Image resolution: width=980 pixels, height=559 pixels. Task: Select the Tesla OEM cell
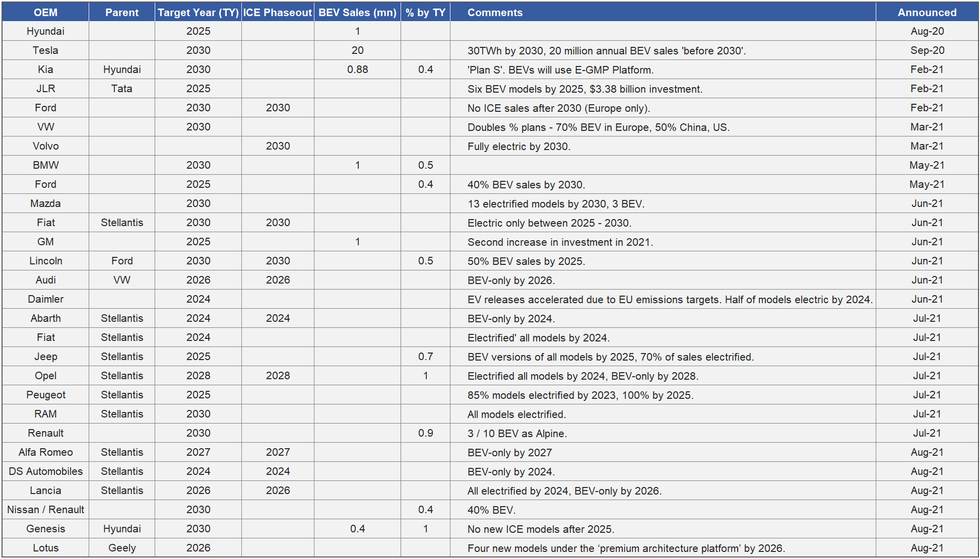click(x=45, y=50)
